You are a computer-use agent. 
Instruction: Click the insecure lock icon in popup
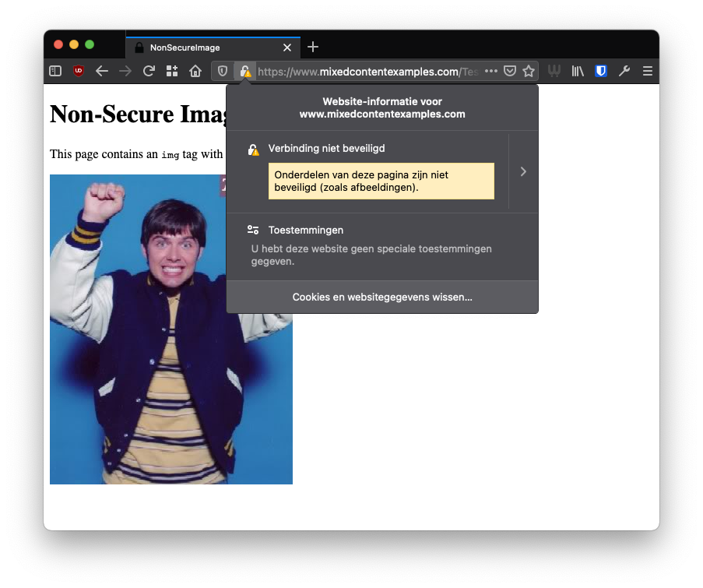point(253,150)
